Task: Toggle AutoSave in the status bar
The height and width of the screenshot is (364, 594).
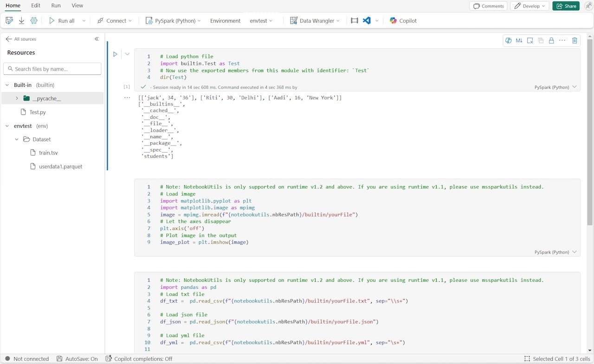Action: pos(77,359)
